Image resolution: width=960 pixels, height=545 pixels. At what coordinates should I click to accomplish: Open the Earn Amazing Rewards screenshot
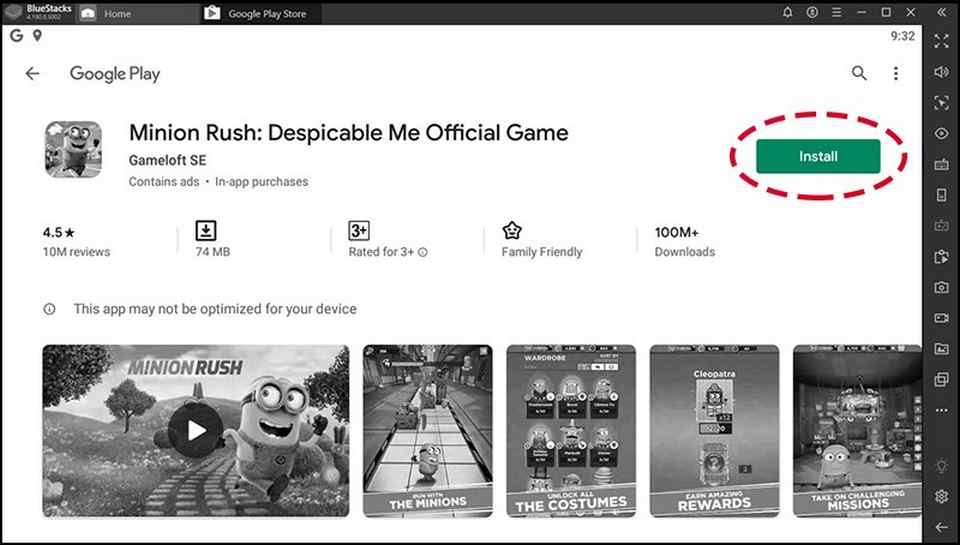714,430
